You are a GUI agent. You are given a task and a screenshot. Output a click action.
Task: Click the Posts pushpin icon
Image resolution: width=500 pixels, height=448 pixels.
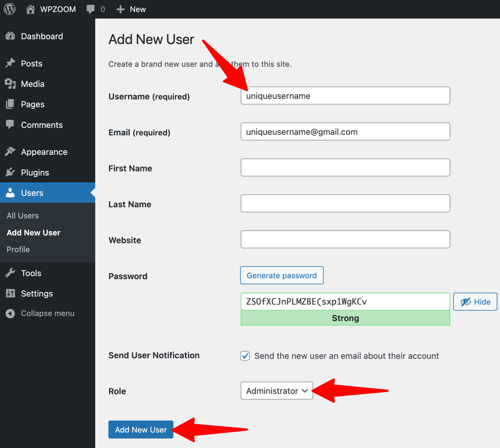pyautogui.click(x=10, y=63)
